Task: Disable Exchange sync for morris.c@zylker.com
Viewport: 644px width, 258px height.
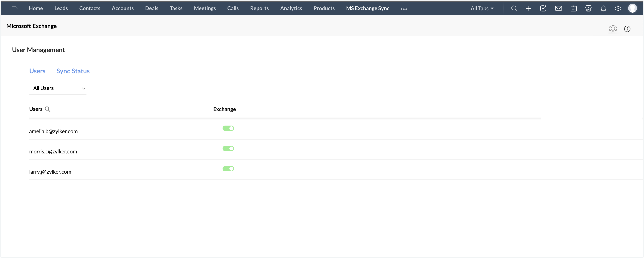Action: coord(228,148)
